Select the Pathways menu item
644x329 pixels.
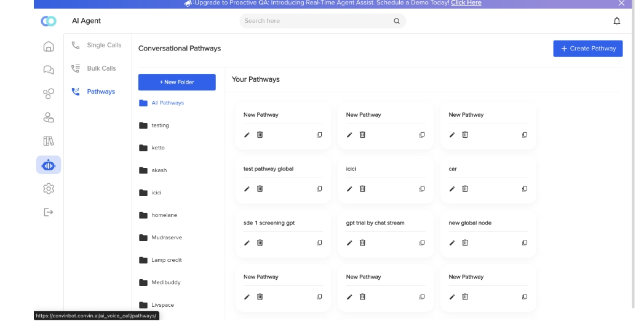point(93,92)
